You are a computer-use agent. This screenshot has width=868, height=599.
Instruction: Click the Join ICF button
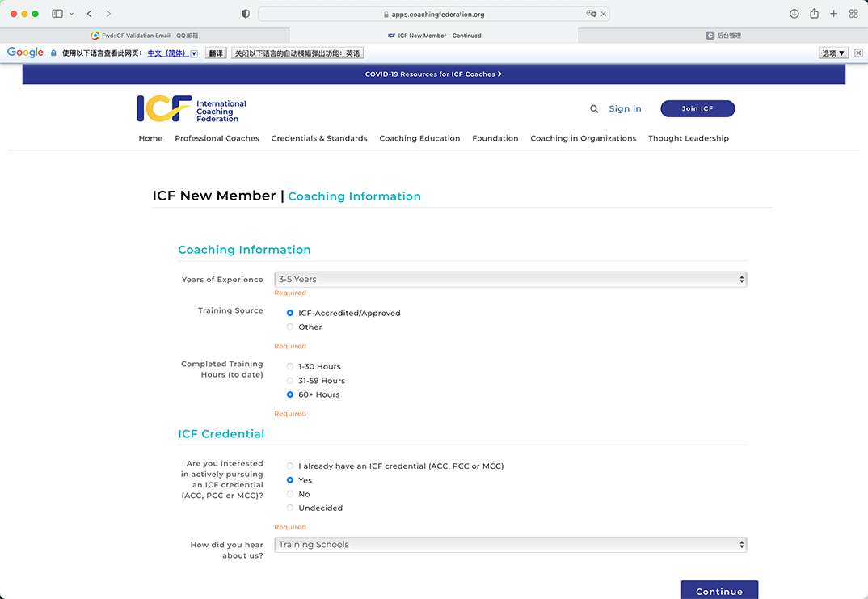tap(697, 109)
